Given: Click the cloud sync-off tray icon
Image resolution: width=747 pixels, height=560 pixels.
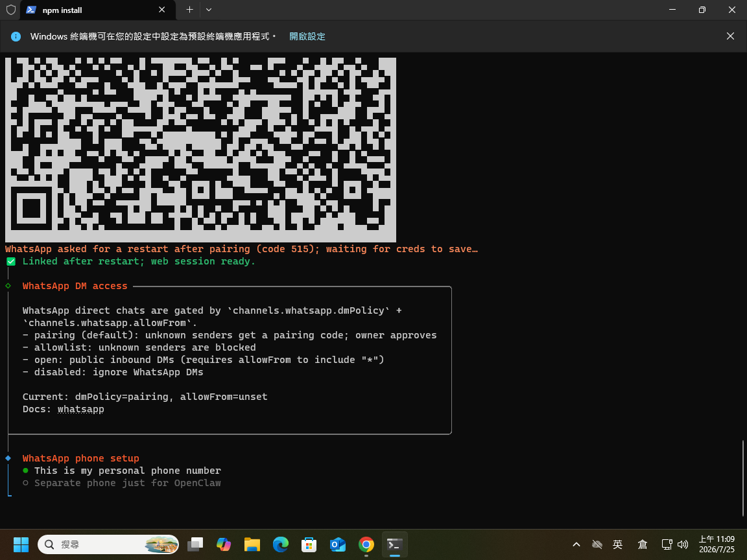Looking at the screenshot, I should click(x=597, y=544).
